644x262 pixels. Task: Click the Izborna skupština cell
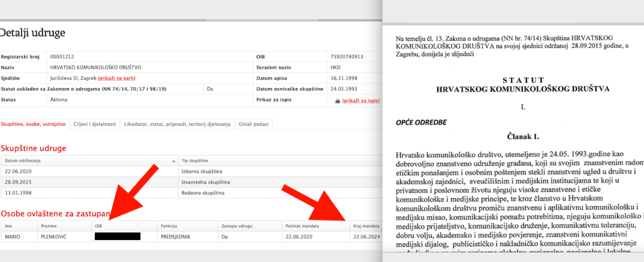[x=280, y=171]
